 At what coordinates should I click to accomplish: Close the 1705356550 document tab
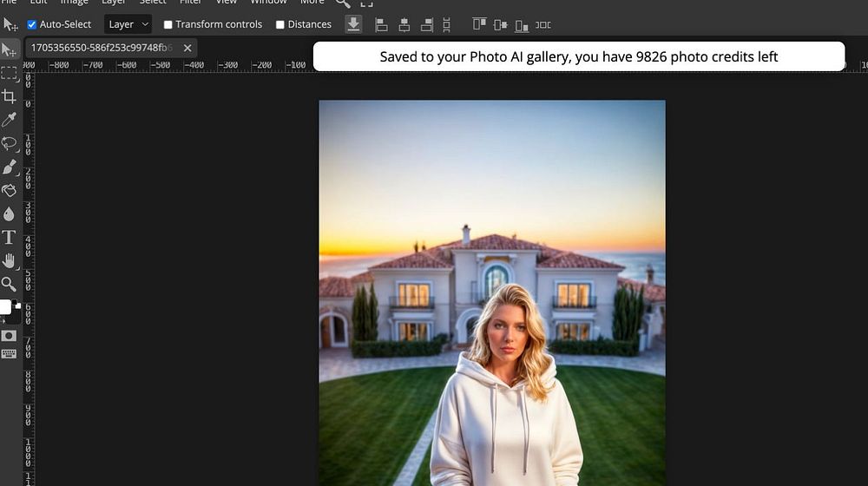[187, 48]
